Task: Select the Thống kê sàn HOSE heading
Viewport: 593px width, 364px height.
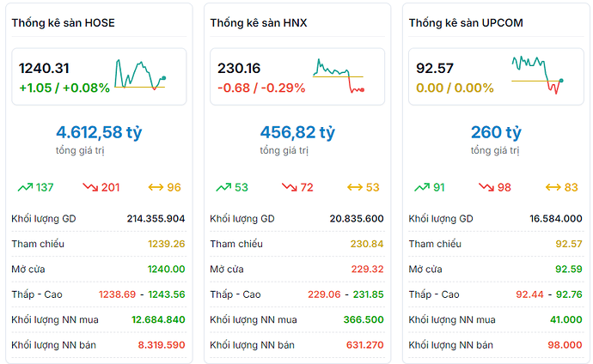Action: [63, 23]
